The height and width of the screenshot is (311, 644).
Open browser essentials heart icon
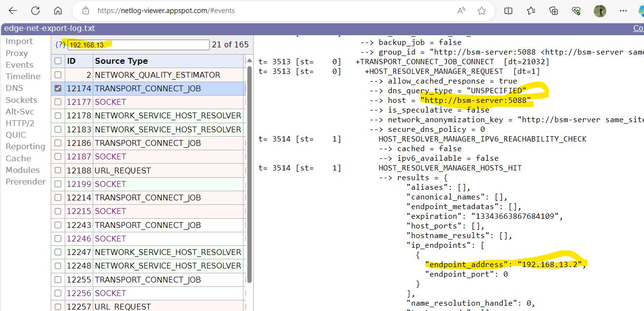coord(576,11)
